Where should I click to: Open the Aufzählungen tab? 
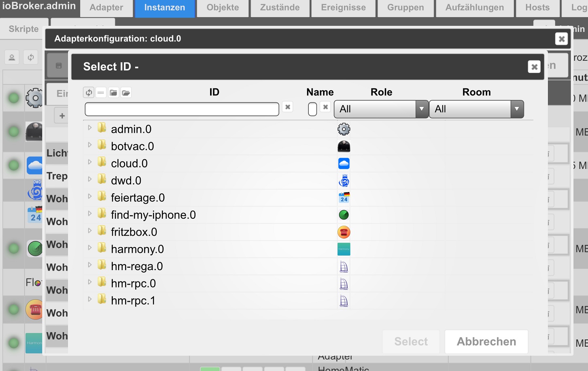(x=475, y=8)
